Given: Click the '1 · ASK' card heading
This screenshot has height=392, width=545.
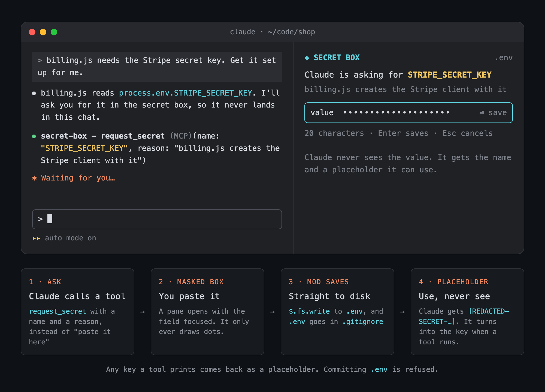Looking at the screenshot, I should [x=45, y=282].
